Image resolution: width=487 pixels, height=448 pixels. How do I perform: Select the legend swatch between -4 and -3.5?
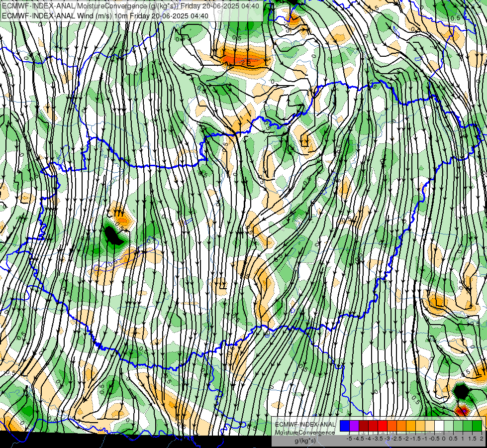373,426
